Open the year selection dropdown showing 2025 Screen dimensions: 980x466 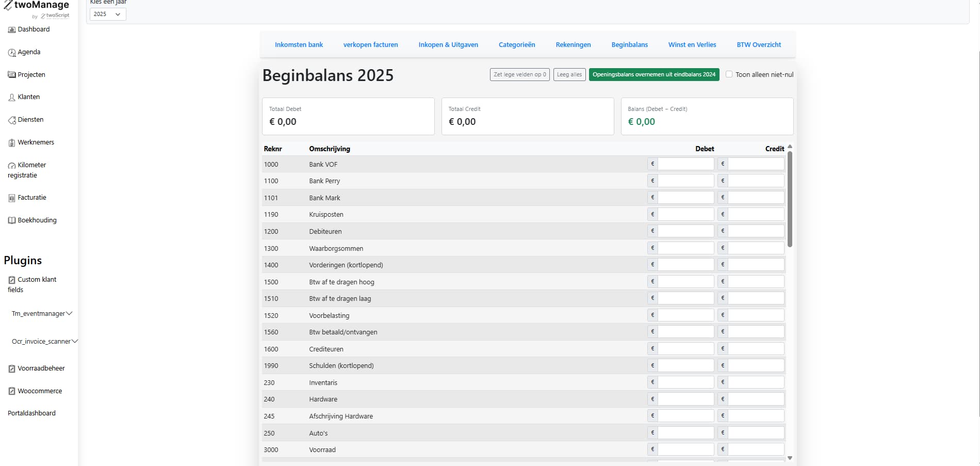pos(108,14)
